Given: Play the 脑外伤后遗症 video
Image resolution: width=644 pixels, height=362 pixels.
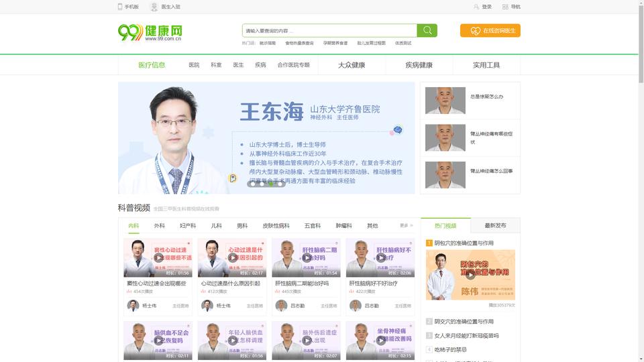Looking at the screenshot, I should pyautogui.click(x=307, y=341).
